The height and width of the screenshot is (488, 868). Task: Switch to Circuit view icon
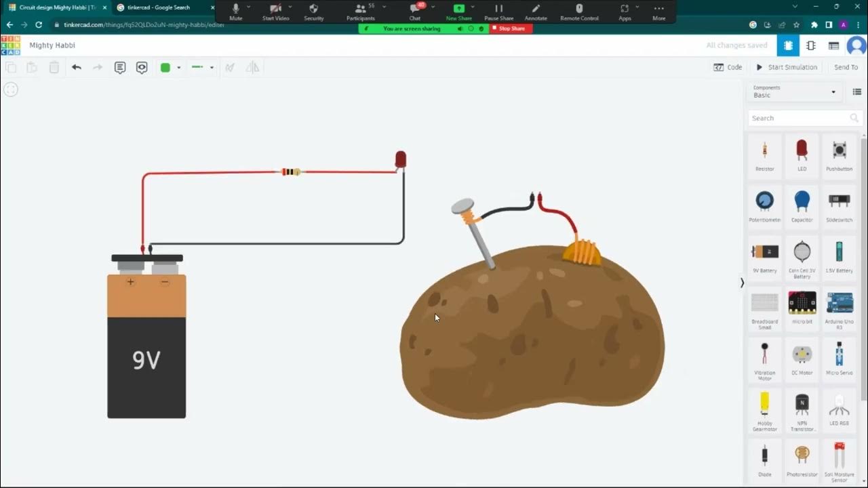(x=788, y=45)
